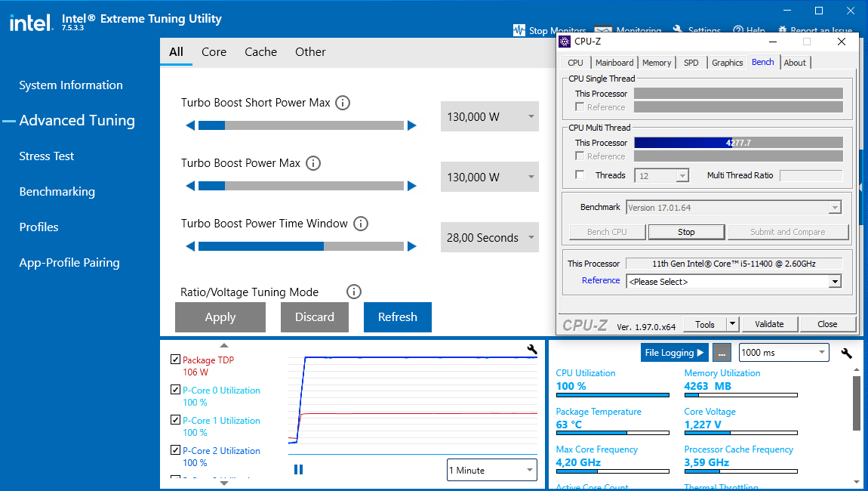Screen dimensions: 868x491
Task: Click Report an Issue in the toolbar
Action: [x=815, y=30]
